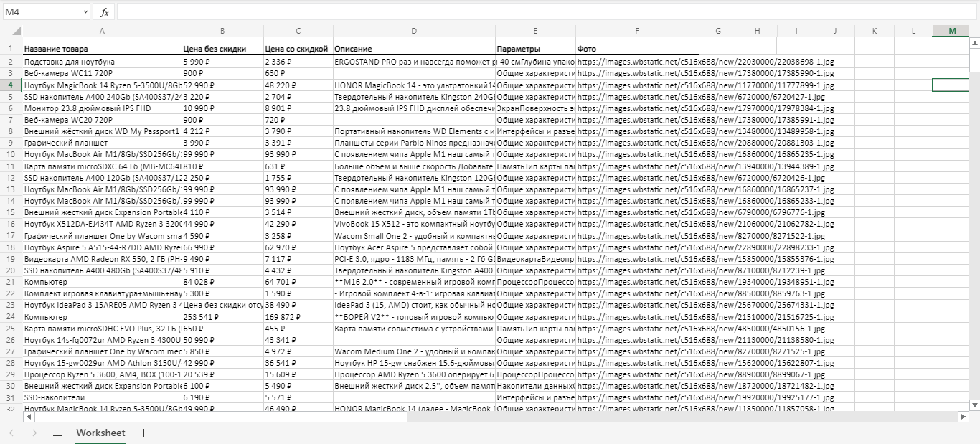Select price cell '253 541 ₽'
Image resolution: width=980 pixels, height=444 pixels.
tap(222, 316)
